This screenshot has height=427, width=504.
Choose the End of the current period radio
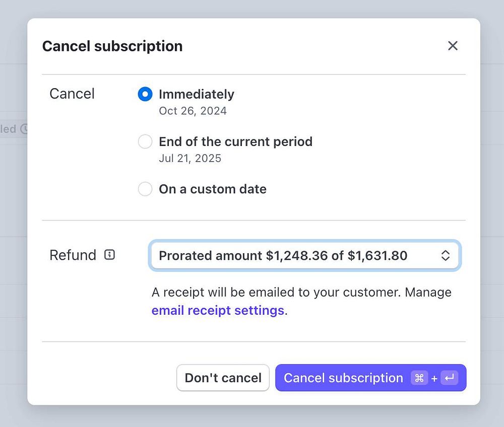pyautogui.click(x=145, y=142)
